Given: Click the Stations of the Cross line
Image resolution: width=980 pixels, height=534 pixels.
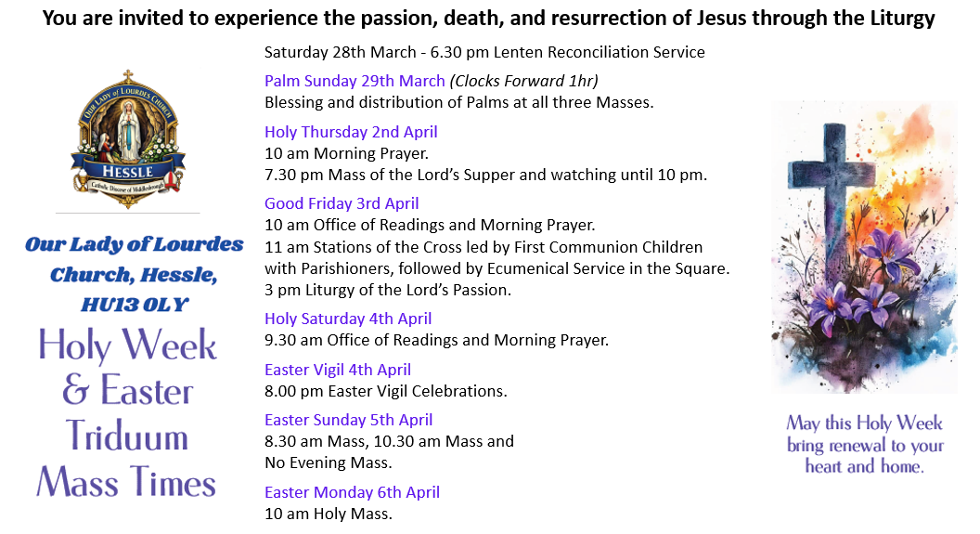Looking at the screenshot, I should pos(484,247).
